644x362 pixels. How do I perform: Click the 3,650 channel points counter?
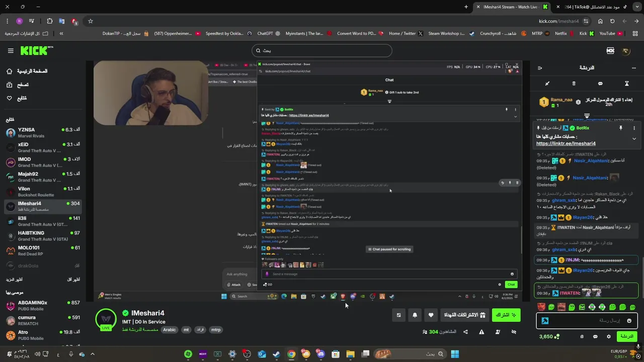549,336
